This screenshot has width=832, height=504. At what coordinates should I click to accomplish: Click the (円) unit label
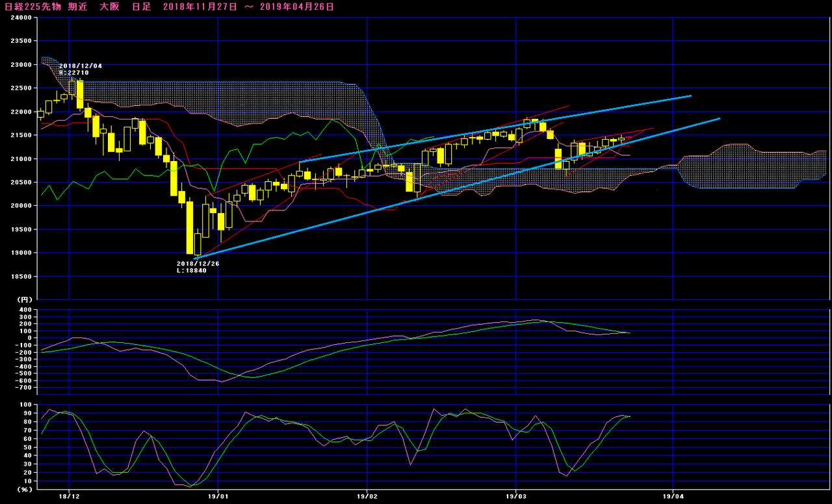click(x=24, y=299)
